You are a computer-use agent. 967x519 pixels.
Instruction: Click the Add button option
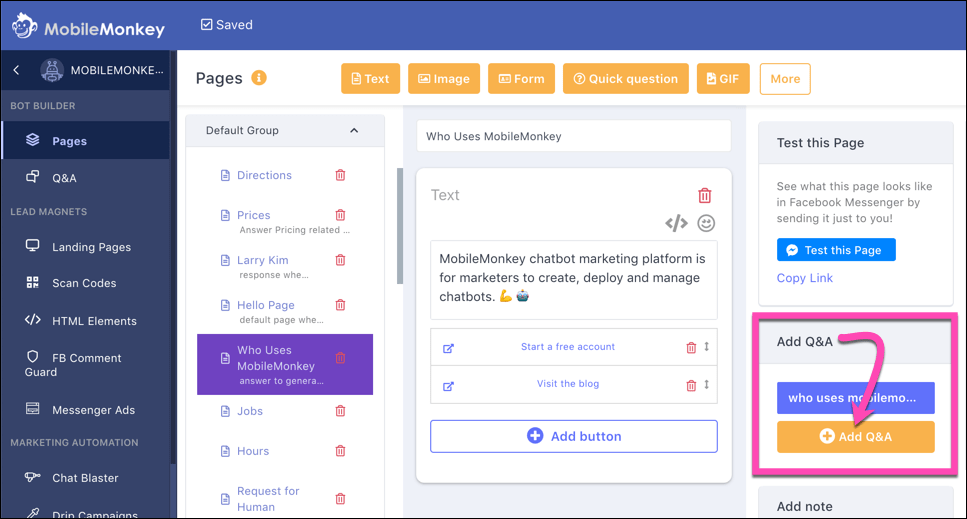tap(574, 436)
